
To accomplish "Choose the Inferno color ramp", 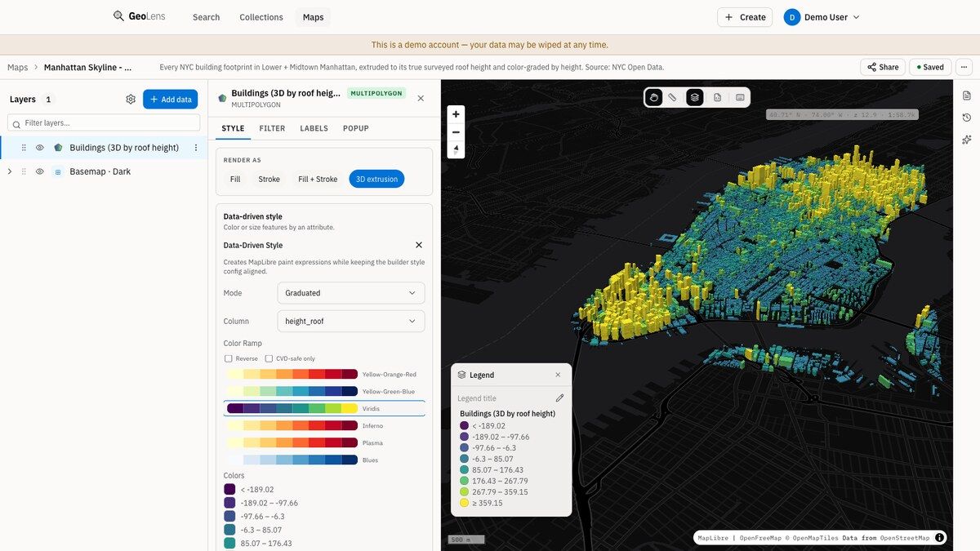I will 324,425.
